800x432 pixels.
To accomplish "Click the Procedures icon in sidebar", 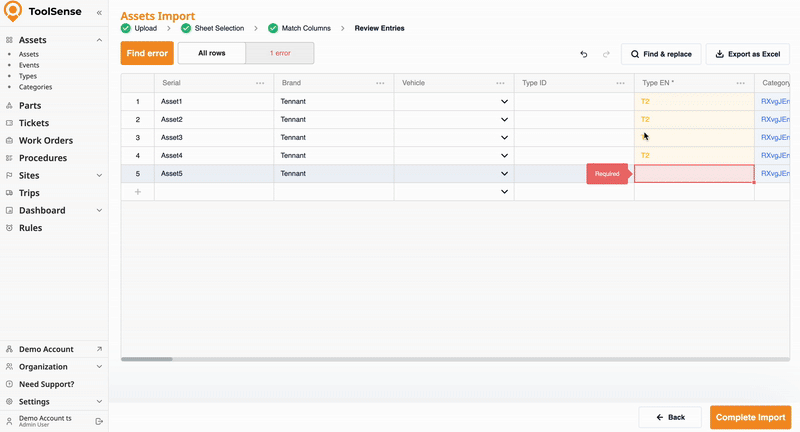I will pyautogui.click(x=9, y=158).
